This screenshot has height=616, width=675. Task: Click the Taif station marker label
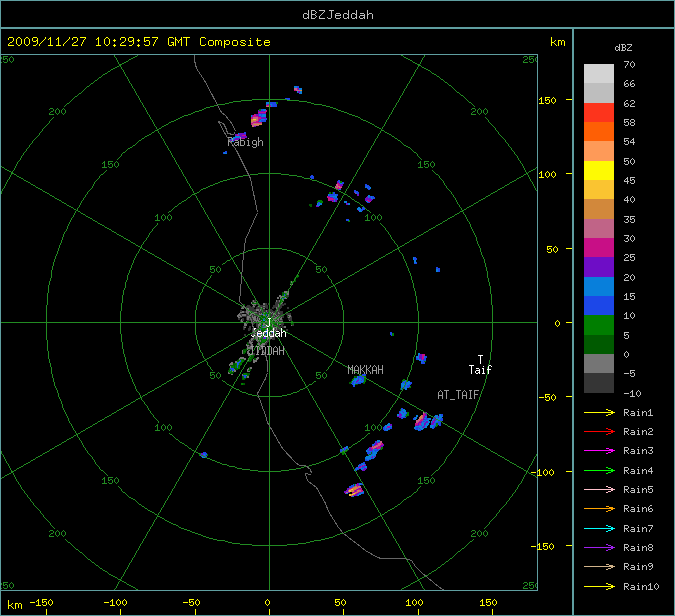[x=480, y=370]
